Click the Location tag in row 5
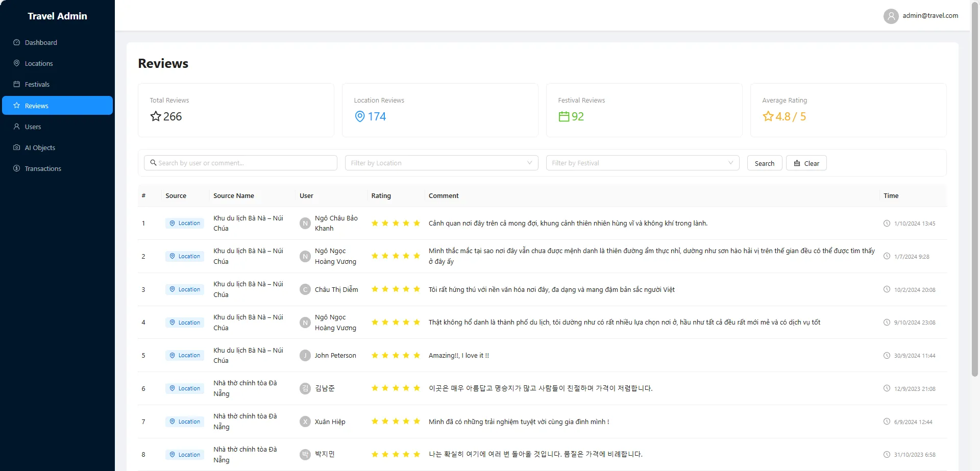Viewport: 980px width, 471px height. pyautogui.click(x=185, y=355)
